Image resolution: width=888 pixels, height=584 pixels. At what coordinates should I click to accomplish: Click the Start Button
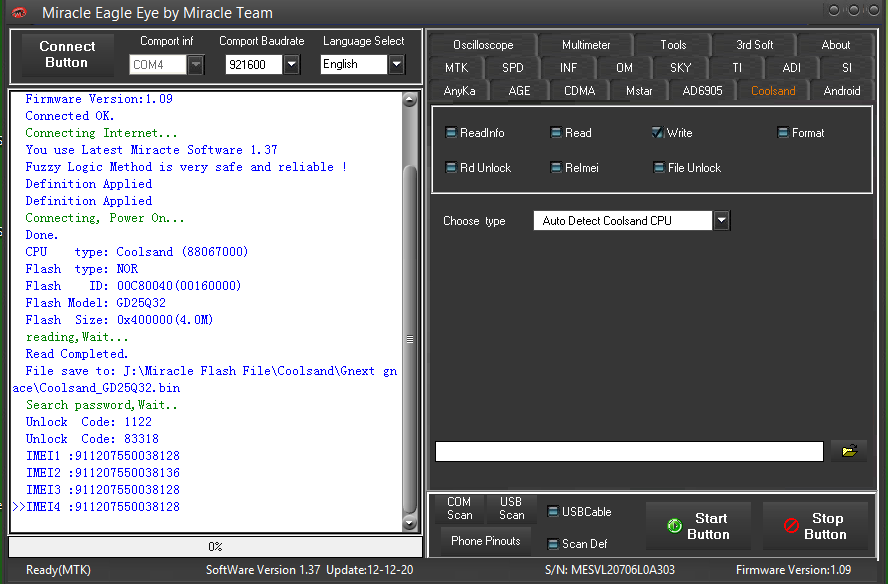click(x=698, y=526)
